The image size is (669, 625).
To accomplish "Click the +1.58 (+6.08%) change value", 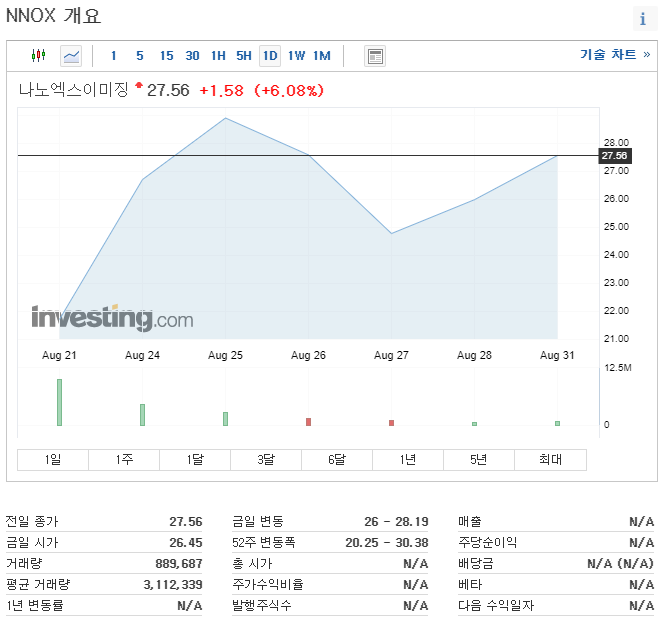I will coord(262,90).
